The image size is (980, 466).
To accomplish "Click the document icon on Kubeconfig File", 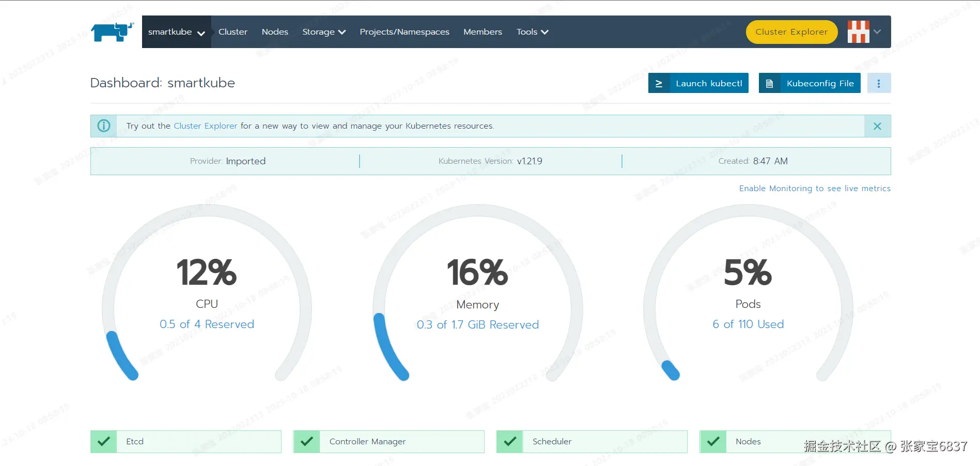I will click(769, 83).
